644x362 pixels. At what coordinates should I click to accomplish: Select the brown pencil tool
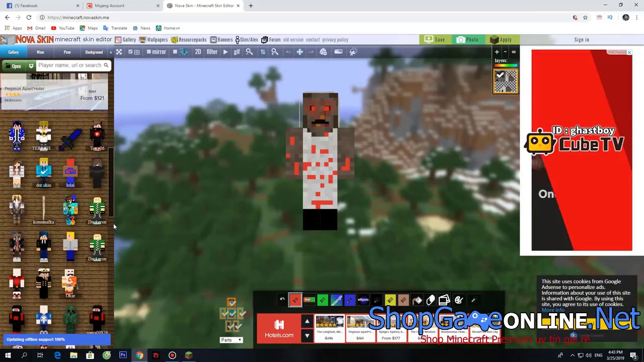pyautogui.click(x=404, y=300)
